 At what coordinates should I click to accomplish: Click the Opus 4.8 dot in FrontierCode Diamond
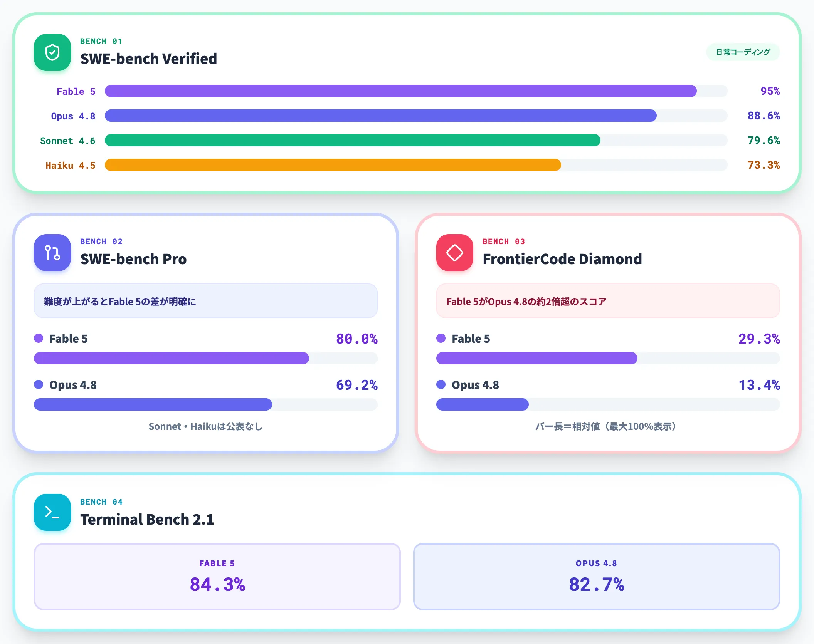[x=441, y=384]
